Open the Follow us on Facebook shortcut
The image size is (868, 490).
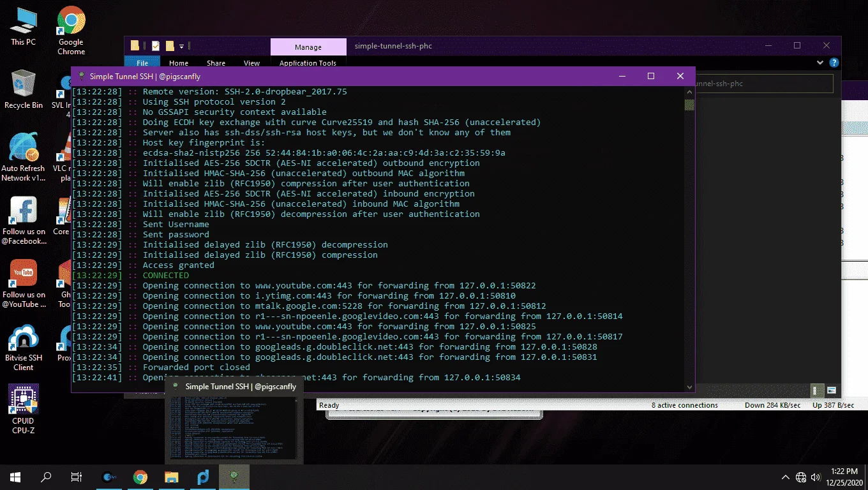click(23, 221)
